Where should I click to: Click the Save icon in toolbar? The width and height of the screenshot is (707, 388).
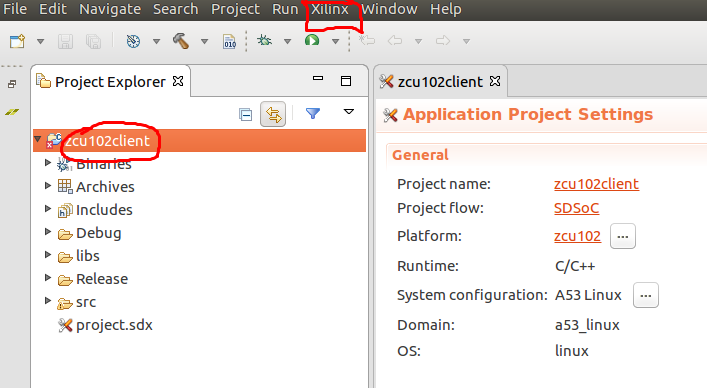click(65, 41)
